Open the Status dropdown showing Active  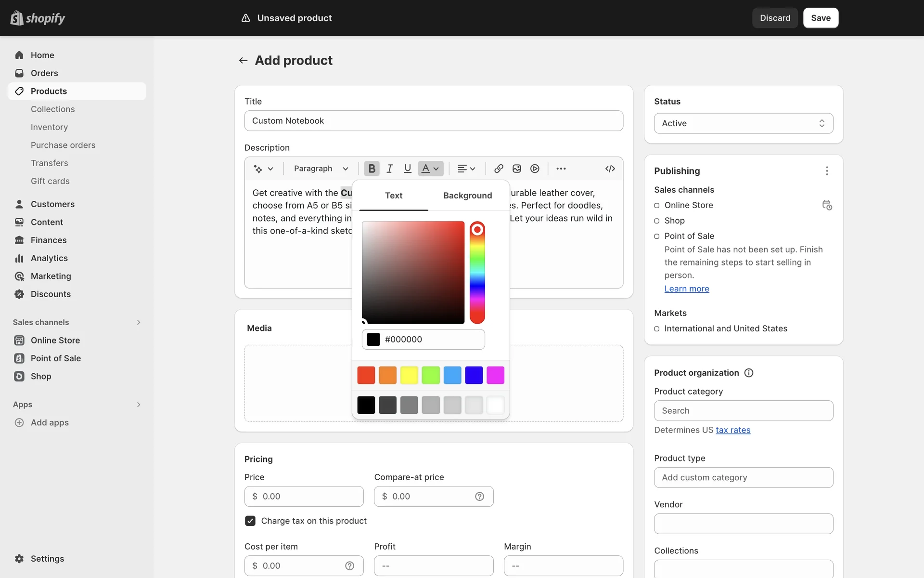click(x=743, y=123)
